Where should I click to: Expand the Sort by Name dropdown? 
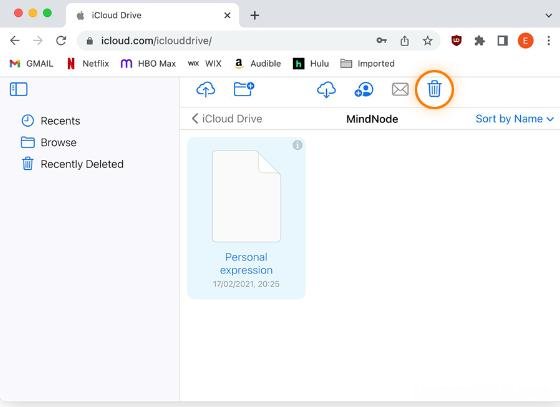point(514,119)
